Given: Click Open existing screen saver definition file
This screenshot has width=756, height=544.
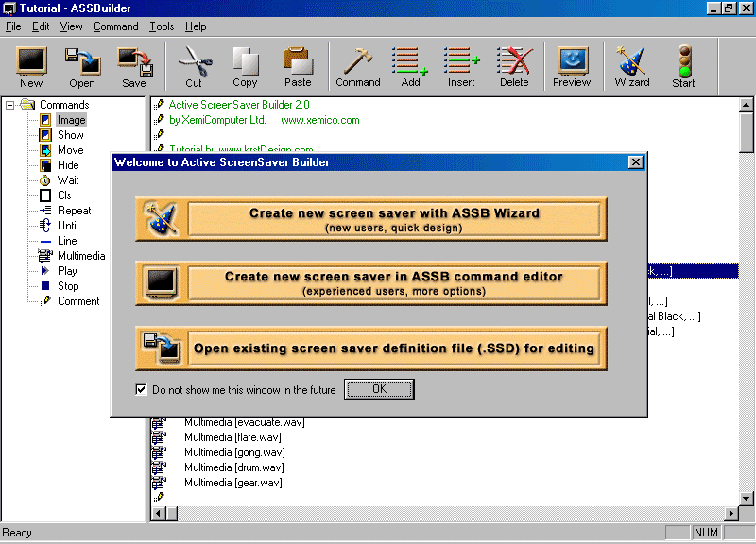Looking at the screenshot, I should (x=370, y=348).
